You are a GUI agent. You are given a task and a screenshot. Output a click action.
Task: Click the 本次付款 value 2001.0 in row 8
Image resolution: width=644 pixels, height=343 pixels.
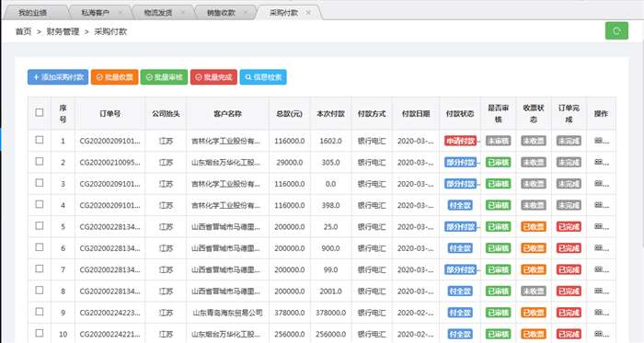coord(330,292)
